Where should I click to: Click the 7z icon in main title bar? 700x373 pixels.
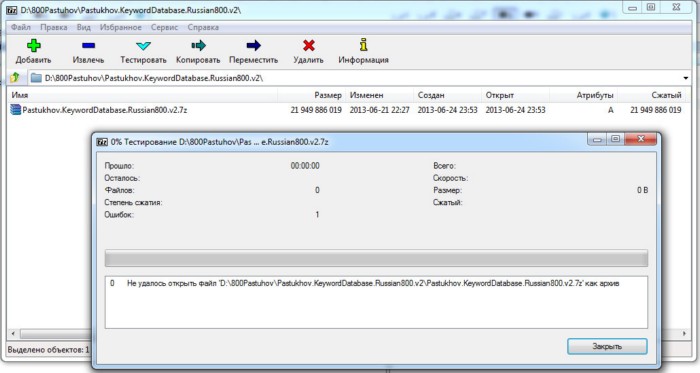[12, 10]
